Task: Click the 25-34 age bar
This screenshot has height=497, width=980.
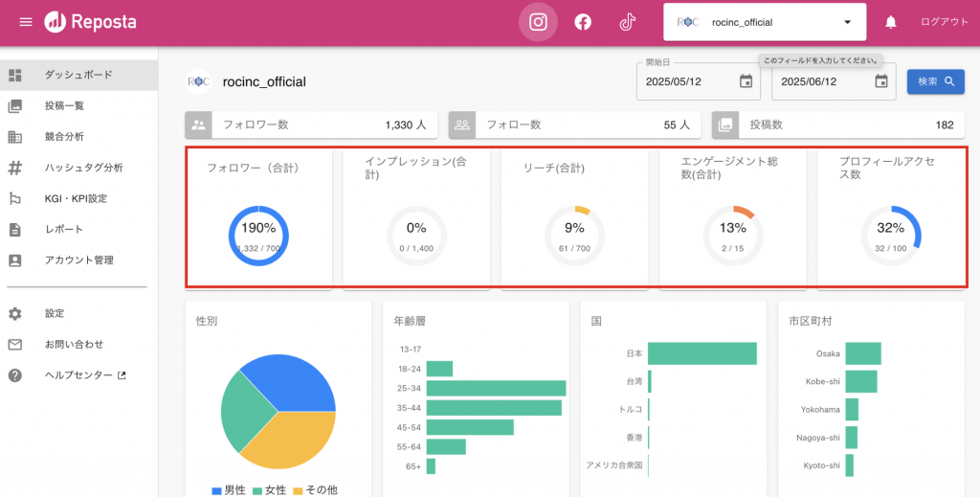Action: pos(497,388)
